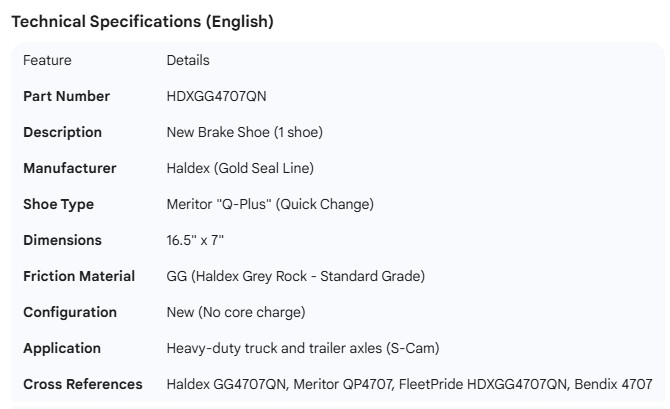
Task: Click the Cross References part numbers list
Action: (409, 384)
